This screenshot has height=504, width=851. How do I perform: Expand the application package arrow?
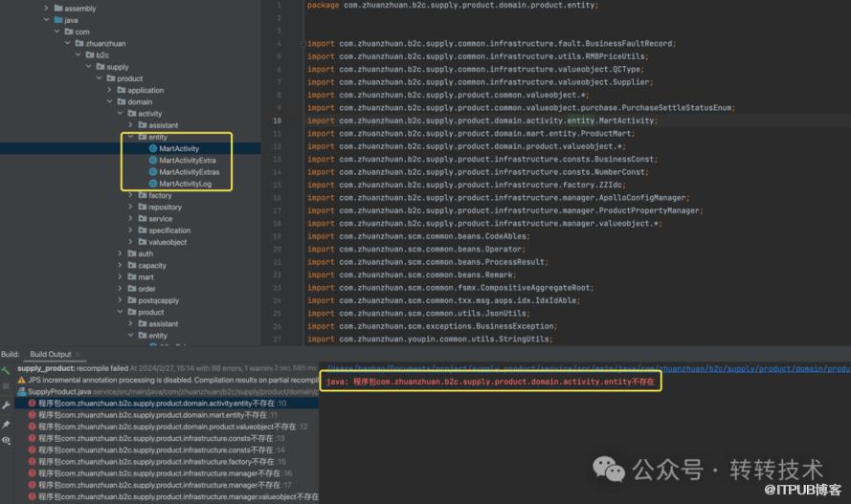pos(110,90)
